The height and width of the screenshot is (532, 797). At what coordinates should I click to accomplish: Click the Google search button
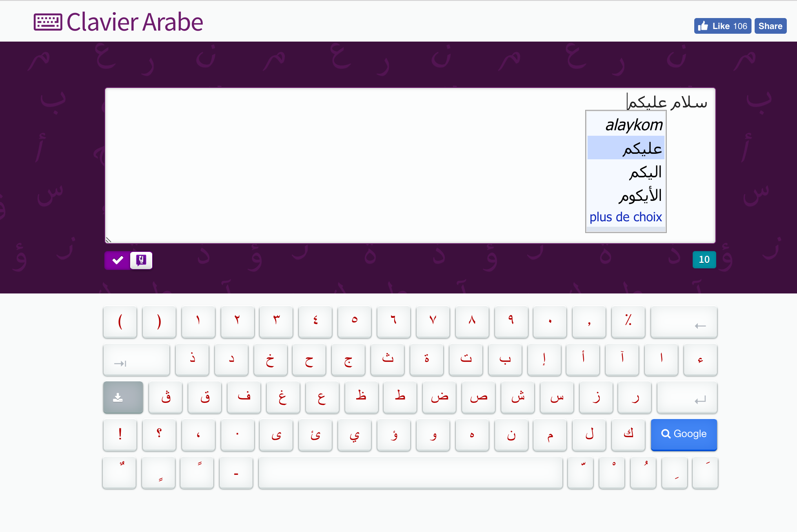coord(683,434)
